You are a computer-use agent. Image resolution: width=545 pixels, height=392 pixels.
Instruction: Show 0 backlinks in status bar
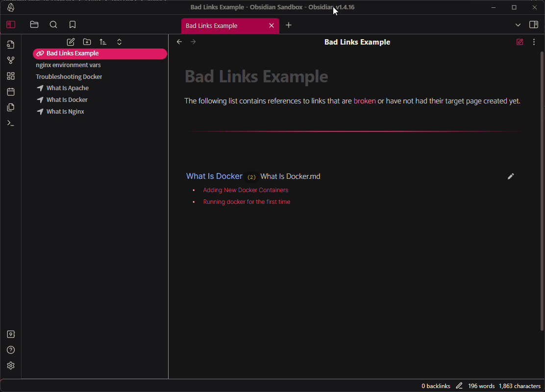436,386
